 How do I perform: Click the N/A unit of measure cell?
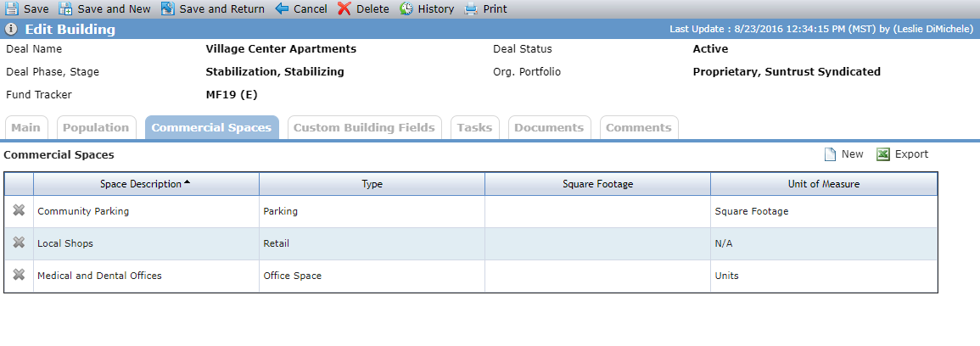824,243
